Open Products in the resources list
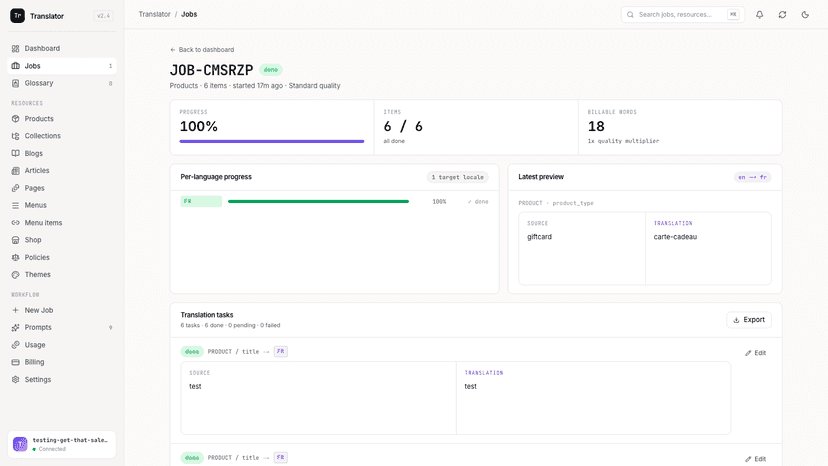Image resolution: width=828 pixels, height=466 pixels. (x=62, y=118)
